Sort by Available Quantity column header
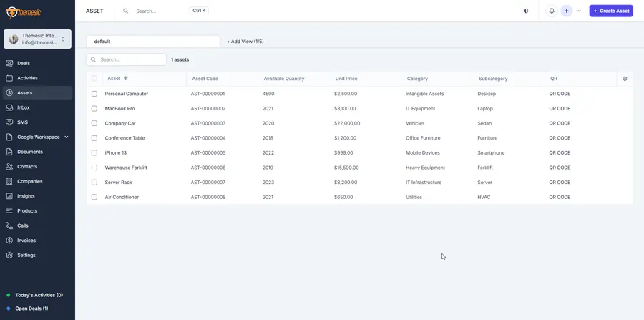Image resolution: width=644 pixels, height=320 pixels. tap(284, 79)
